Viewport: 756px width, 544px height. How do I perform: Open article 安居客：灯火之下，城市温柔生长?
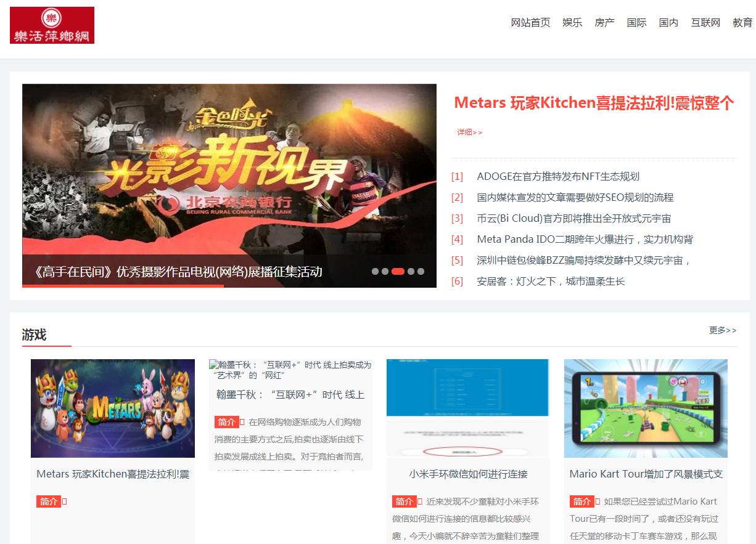[x=551, y=281]
